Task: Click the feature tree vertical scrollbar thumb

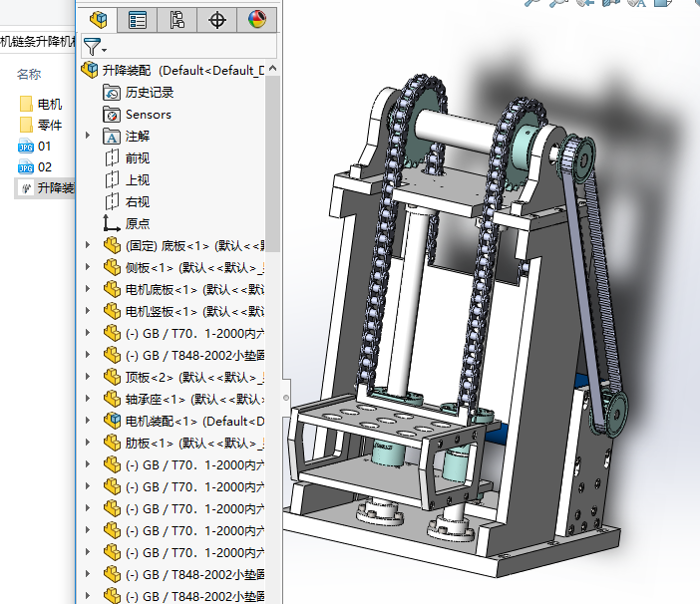Action: (273, 163)
